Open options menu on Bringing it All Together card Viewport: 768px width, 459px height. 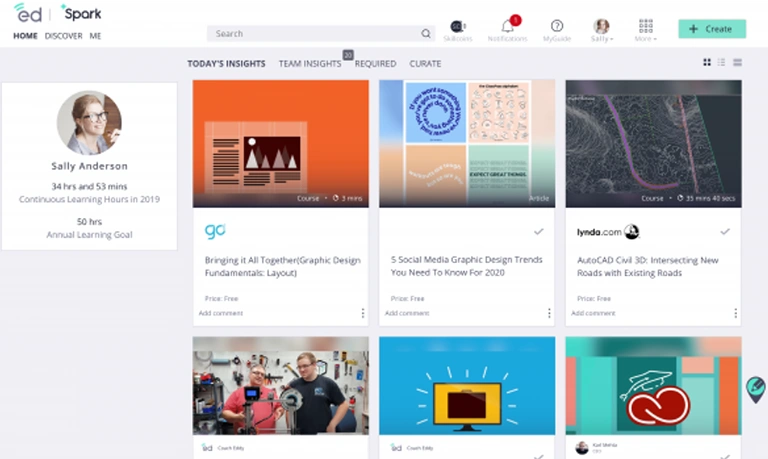(x=362, y=313)
